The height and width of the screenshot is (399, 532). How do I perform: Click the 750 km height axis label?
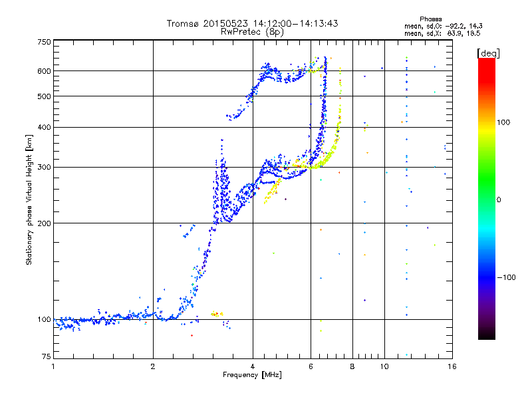click(x=44, y=42)
